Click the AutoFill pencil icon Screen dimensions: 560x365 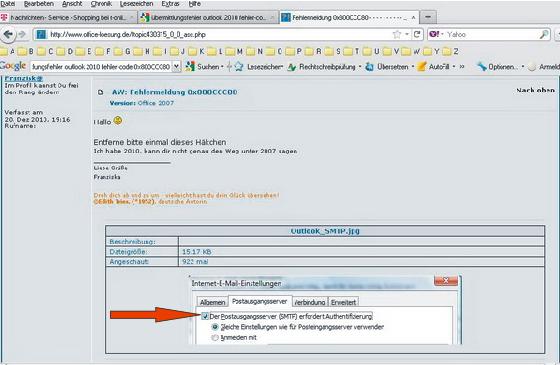coord(422,66)
